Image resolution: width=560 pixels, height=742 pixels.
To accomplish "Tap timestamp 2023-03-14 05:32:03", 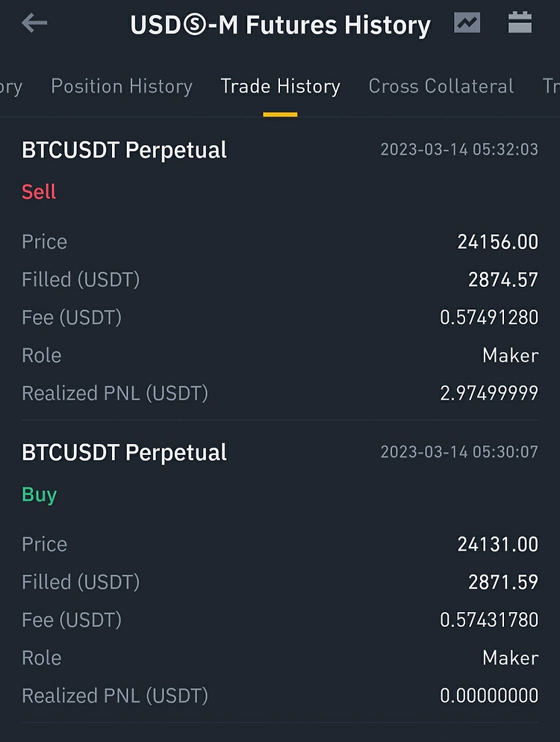I will pos(459,149).
